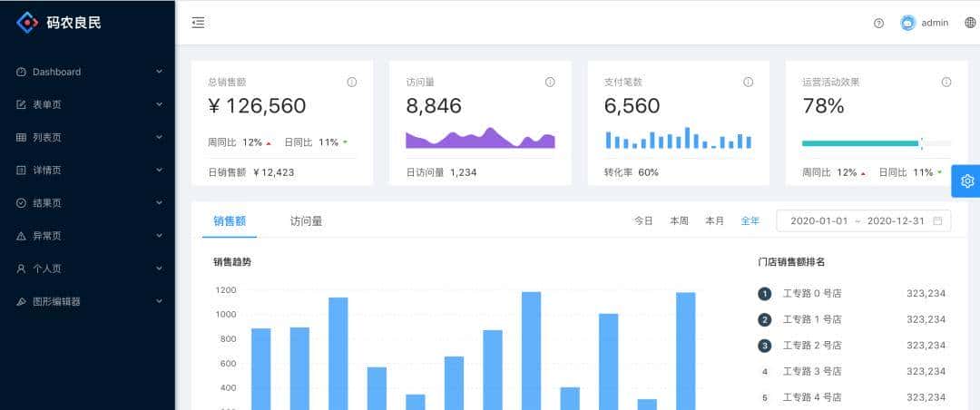
Task: Expand the 个人页 menu chevron
Action: pos(160,268)
